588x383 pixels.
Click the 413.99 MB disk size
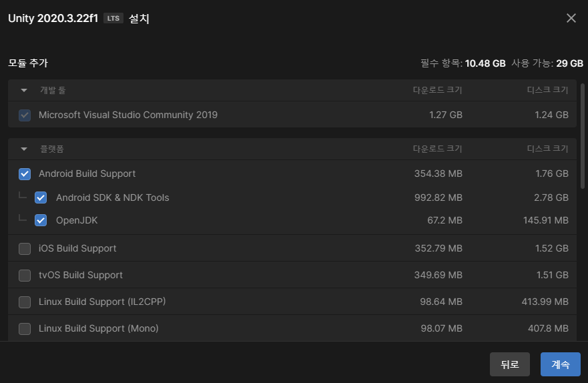click(x=545, y=302)
